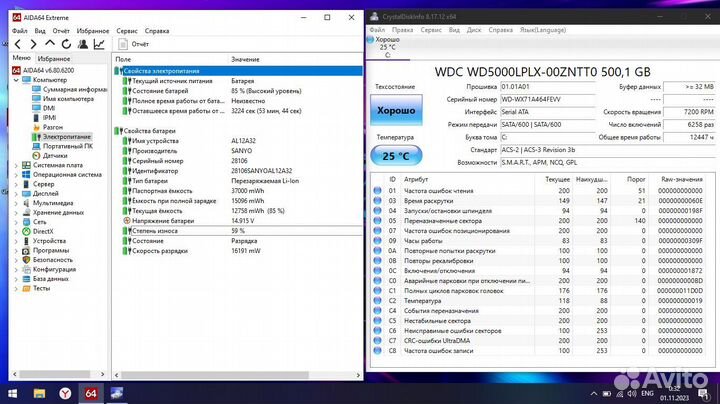Refresh the AIDA64 page
Image resolution: width=720 pixels, height=404 pixels.
point(66,44)
